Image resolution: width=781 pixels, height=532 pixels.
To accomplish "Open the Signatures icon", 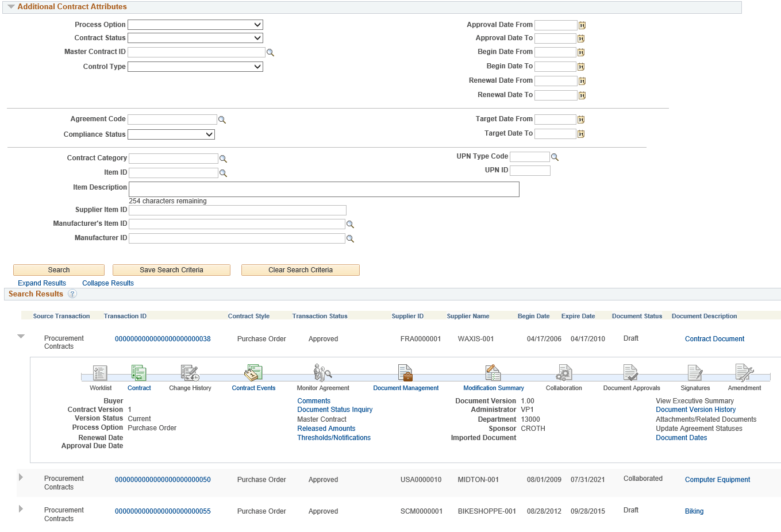I will 695,372.
